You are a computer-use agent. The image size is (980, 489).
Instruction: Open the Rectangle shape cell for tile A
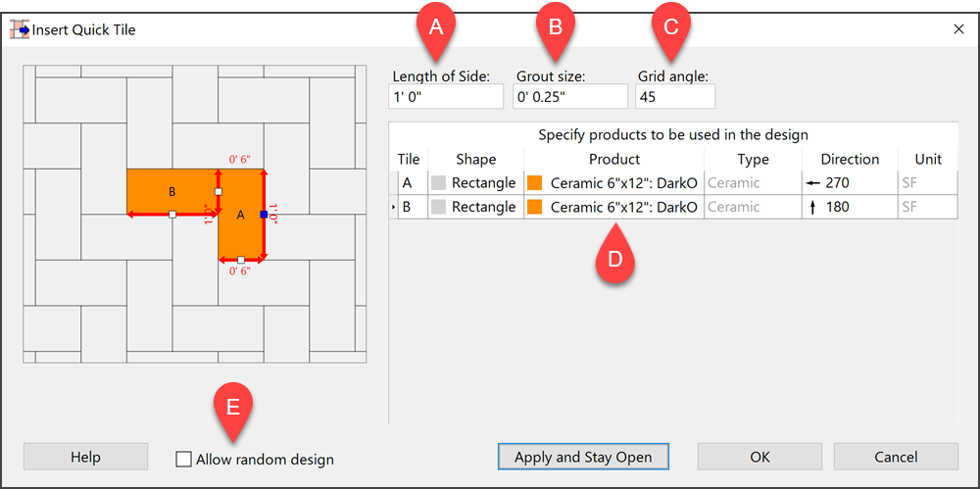coord(475,183)
